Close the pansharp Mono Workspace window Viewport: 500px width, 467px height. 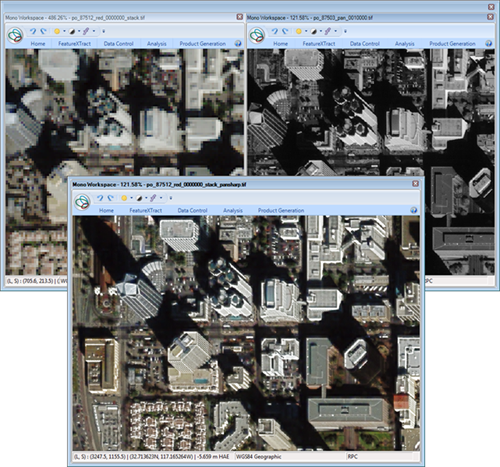coord(415,184)
